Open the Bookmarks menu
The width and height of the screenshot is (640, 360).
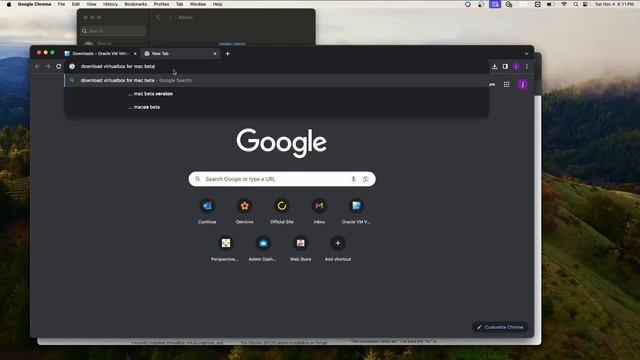(x=136, y=4)
